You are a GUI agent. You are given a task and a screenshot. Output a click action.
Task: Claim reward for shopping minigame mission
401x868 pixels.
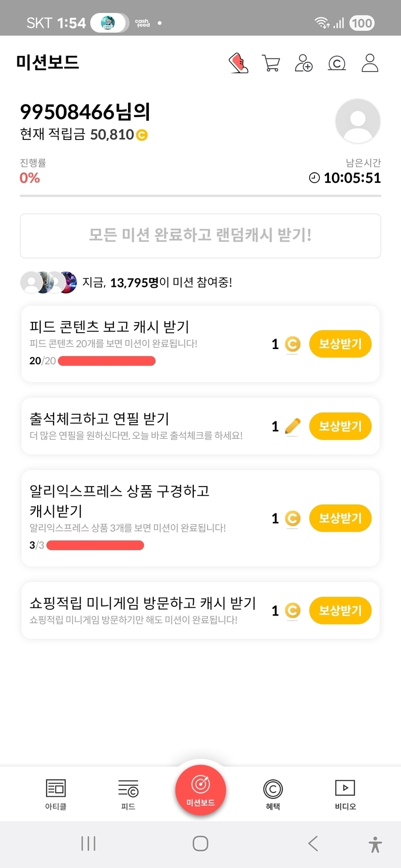point(340,610)
